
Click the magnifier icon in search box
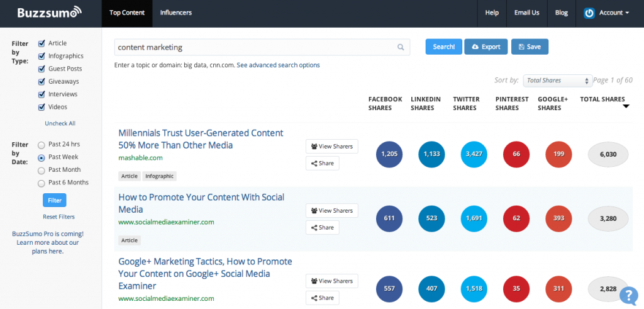[x=401, y=47]
